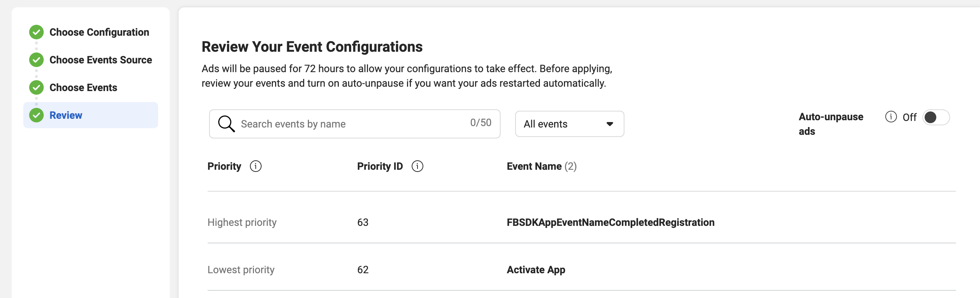
Task: Select the Review step
Action: click(x=66, y=115)
